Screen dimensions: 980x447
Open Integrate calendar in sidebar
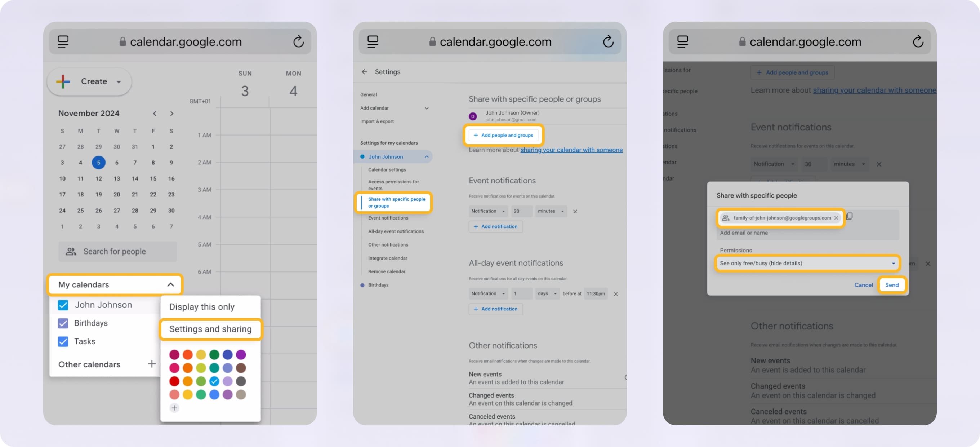[387, 258]
